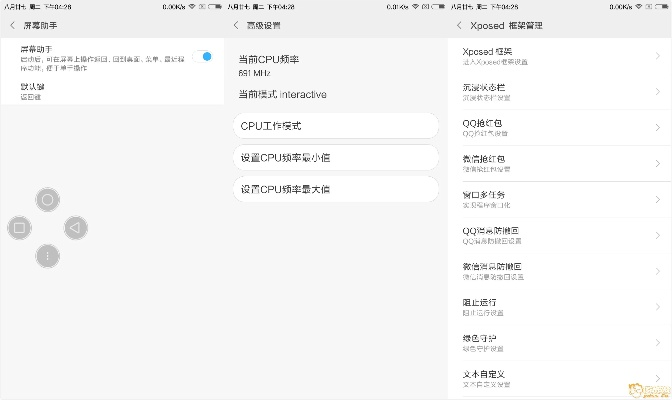672x400 pixels.
Task: Tap the floating back triangle button
Action: click(76, 228)
